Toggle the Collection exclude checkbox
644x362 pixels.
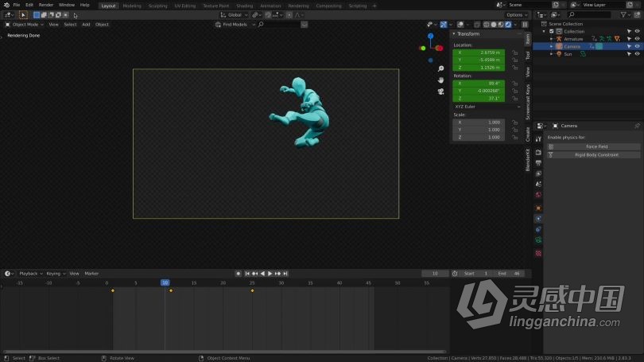552,32
